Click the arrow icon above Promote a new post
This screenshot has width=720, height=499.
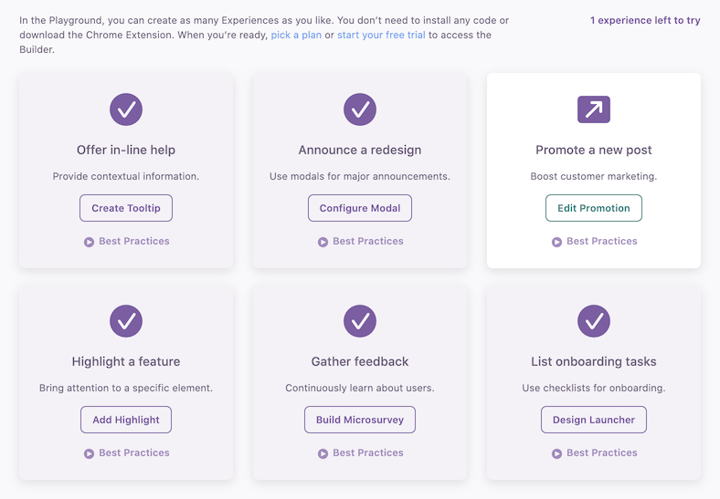tap(593, 109)
